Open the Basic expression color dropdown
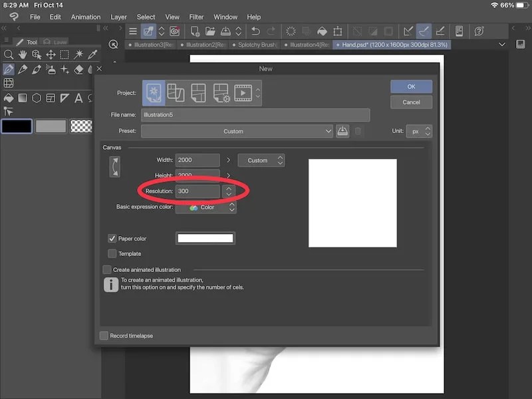532x399 pixels. pos(206,207)
